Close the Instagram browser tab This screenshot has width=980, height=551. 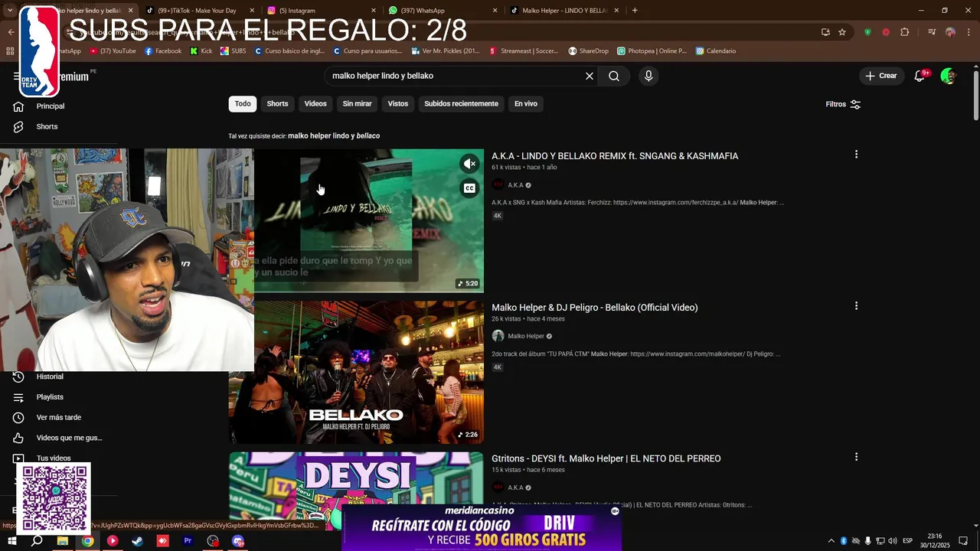374,11
